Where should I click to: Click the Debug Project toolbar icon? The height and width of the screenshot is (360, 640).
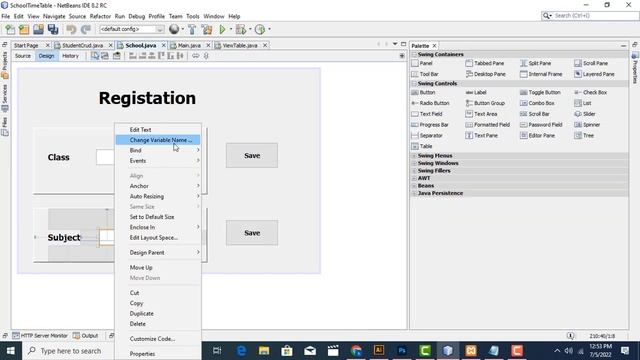241,29
